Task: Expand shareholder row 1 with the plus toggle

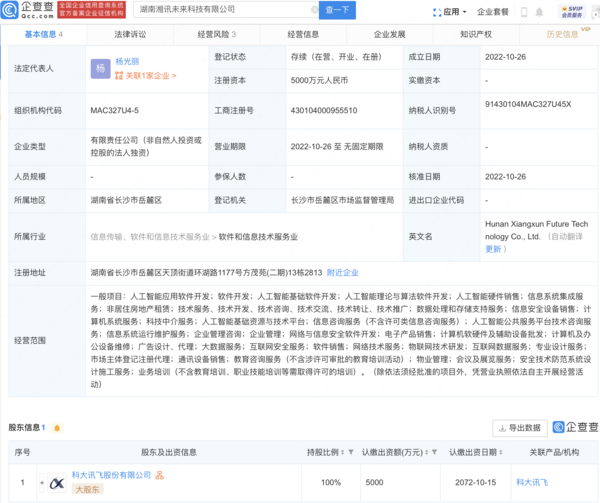Action: tap(42, 482)
